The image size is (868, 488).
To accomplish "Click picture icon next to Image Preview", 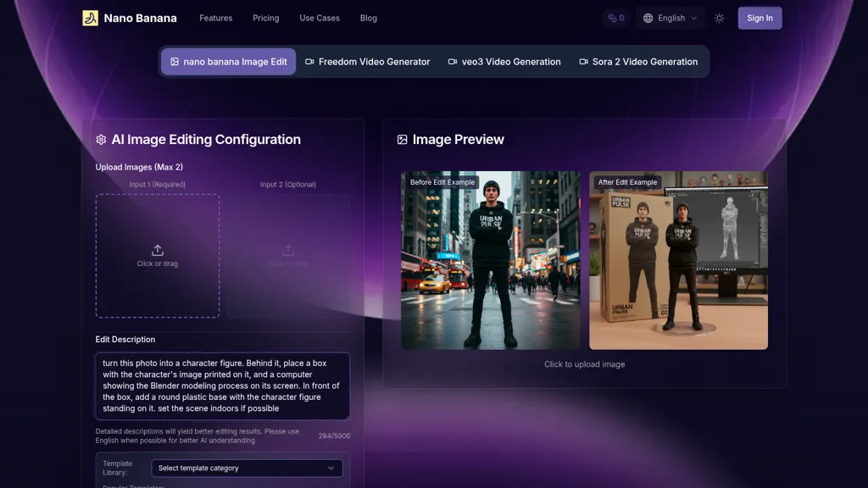I will coord(403,140).
